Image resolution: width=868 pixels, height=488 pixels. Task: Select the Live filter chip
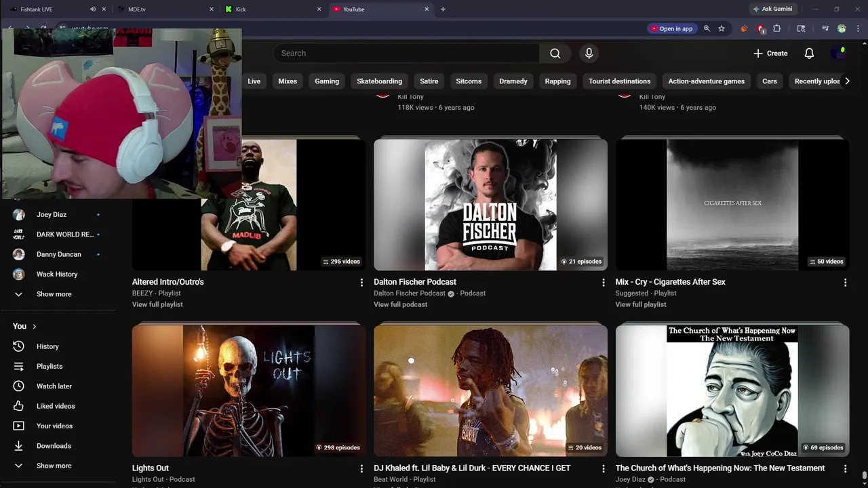click(x=254, y=81)
